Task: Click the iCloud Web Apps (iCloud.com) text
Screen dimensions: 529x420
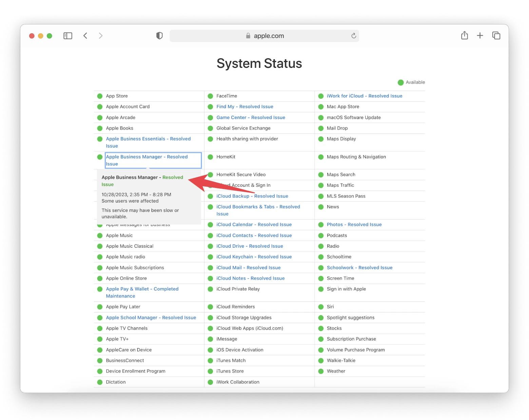Action: coord(250,328)
